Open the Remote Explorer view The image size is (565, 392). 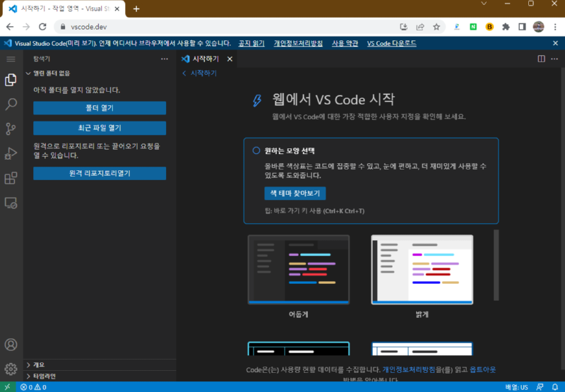click(x=11, y=203)
